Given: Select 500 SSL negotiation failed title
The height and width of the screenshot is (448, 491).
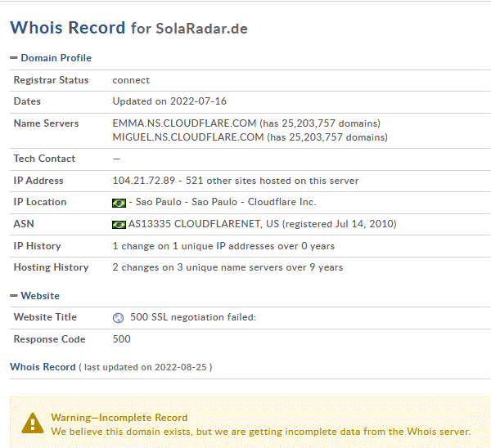Looking at the screenshot, I should 193,317.
